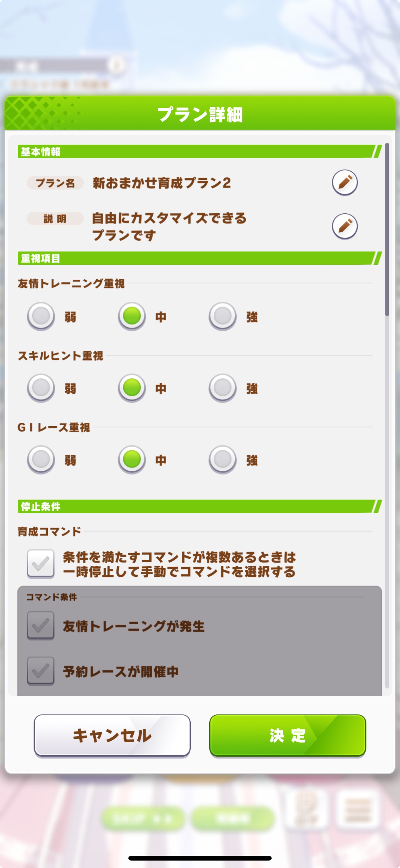Set 友情トレーニング重視 to 中
This screenshot has height=868, width=400.
point(132,316)
